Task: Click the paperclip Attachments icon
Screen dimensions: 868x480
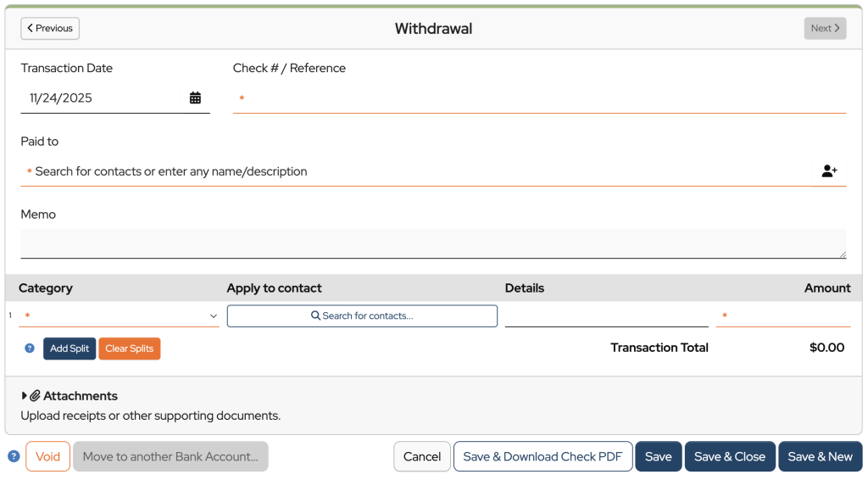Action: tap(36, 396)
